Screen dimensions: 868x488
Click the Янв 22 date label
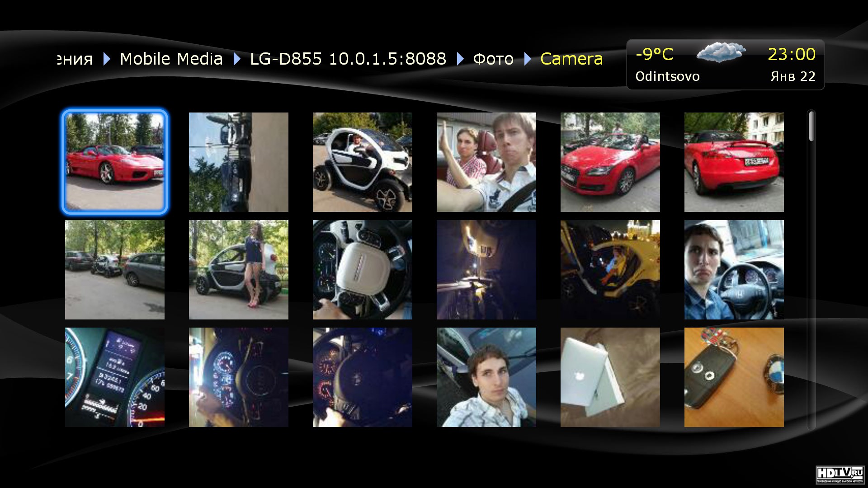coord(793,76)
